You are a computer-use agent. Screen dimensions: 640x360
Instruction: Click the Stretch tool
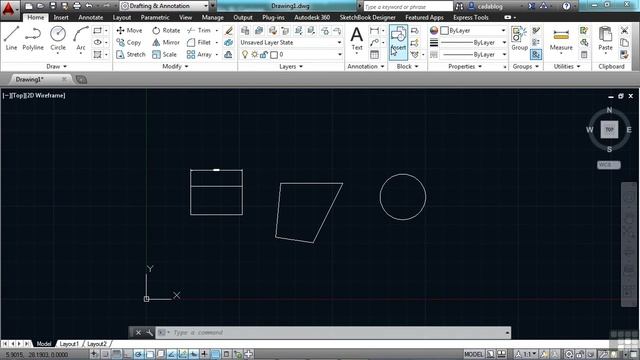(131, 54)
